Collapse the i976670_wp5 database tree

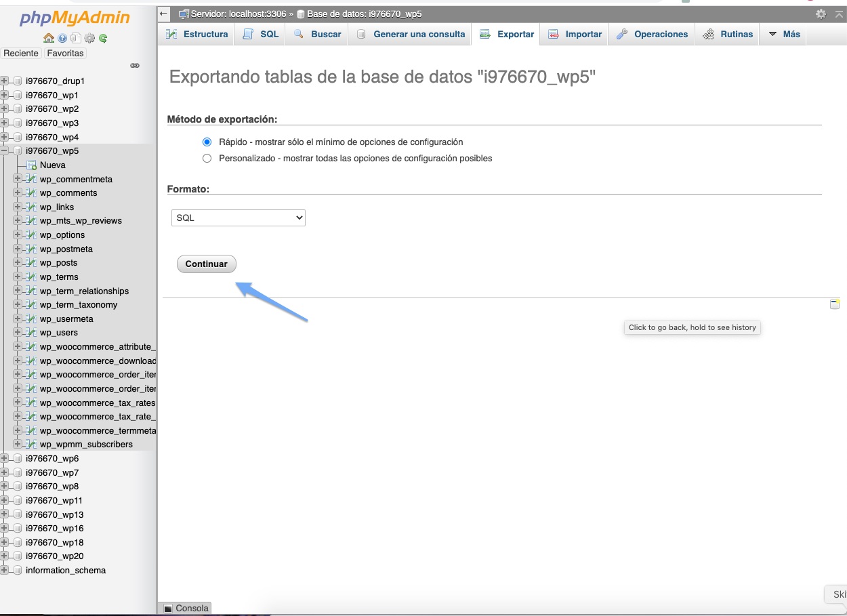pyautogui.click(x=5, y=151)
